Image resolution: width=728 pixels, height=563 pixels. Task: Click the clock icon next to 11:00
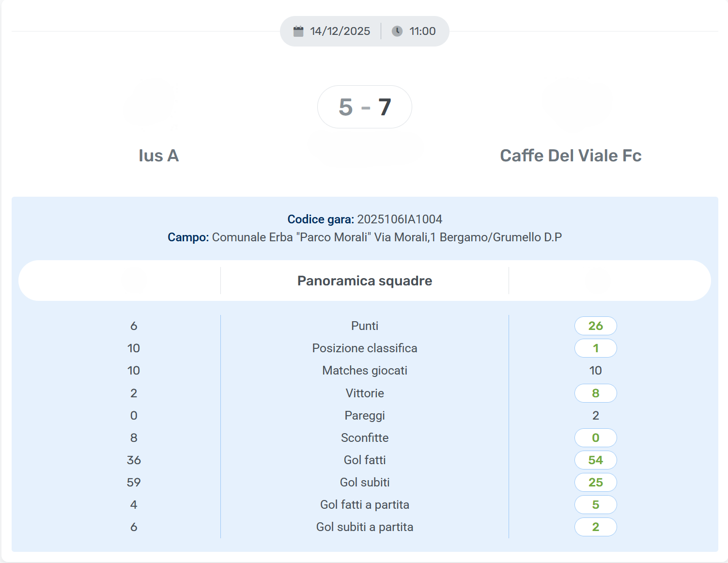397,31
